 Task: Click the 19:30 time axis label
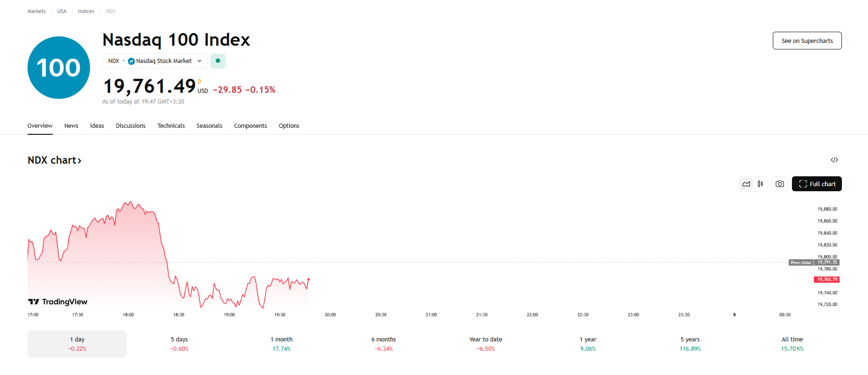pos(280,315)
